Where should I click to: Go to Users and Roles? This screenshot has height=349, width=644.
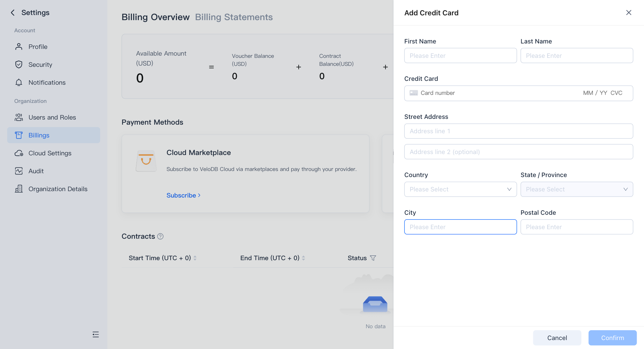(x=52, y=117)
